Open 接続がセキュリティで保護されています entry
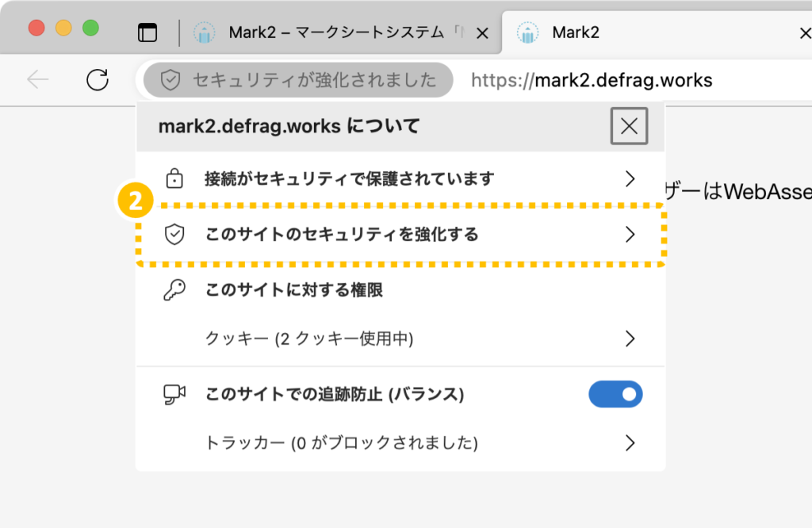Screen dimensions: 812x528 pos(400,178)
